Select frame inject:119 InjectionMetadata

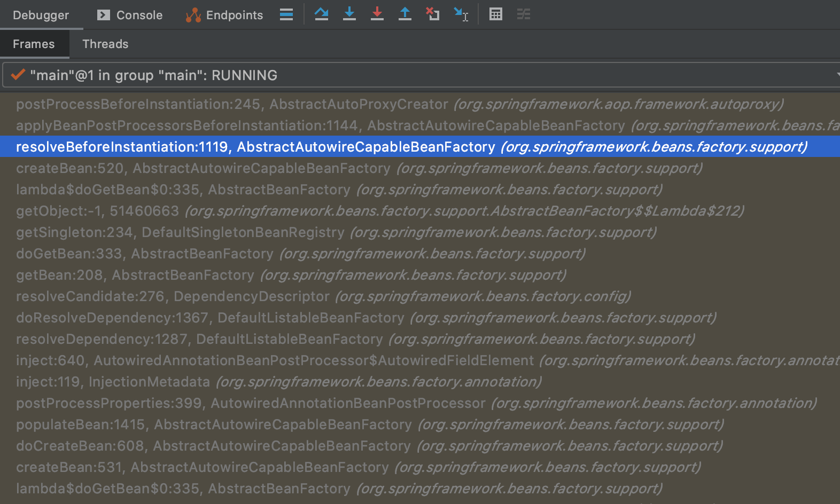420,382
